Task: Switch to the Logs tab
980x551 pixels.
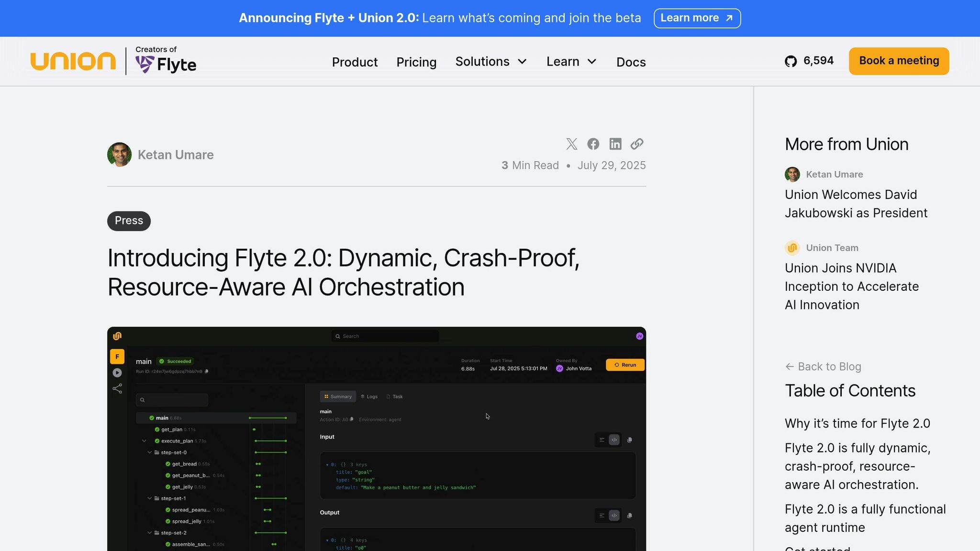Action: [x=369, y=397]
